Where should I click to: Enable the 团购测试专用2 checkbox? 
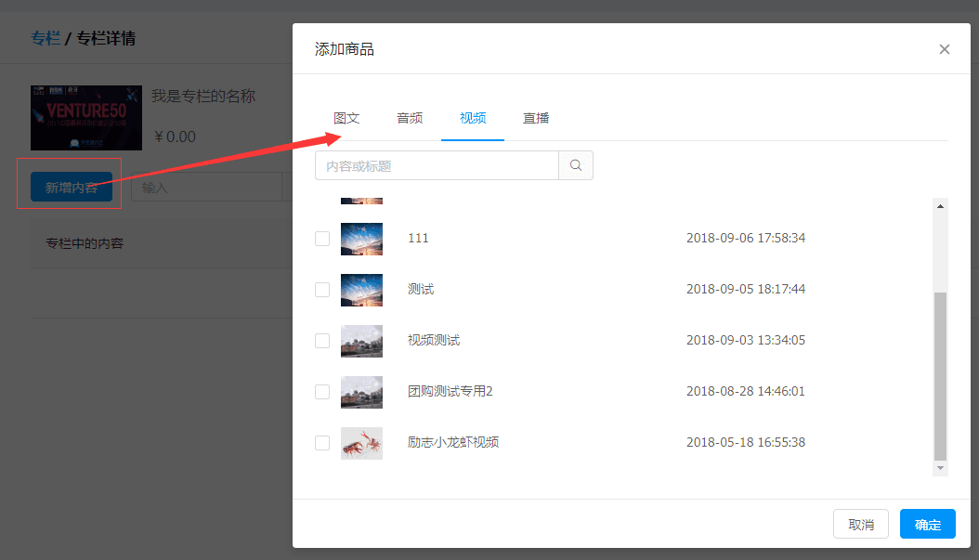(x=322, y=392)
